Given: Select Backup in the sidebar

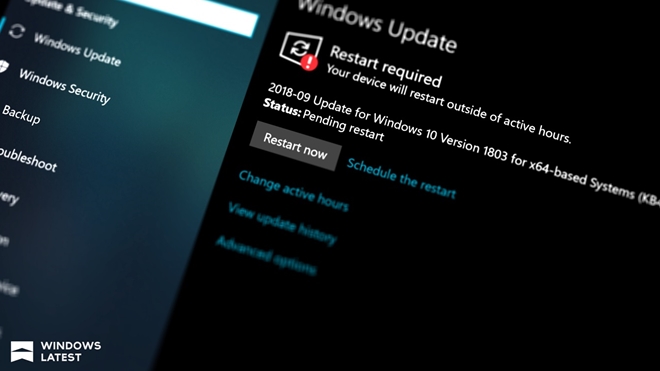Looking at the screenshot, I should 21,115.
